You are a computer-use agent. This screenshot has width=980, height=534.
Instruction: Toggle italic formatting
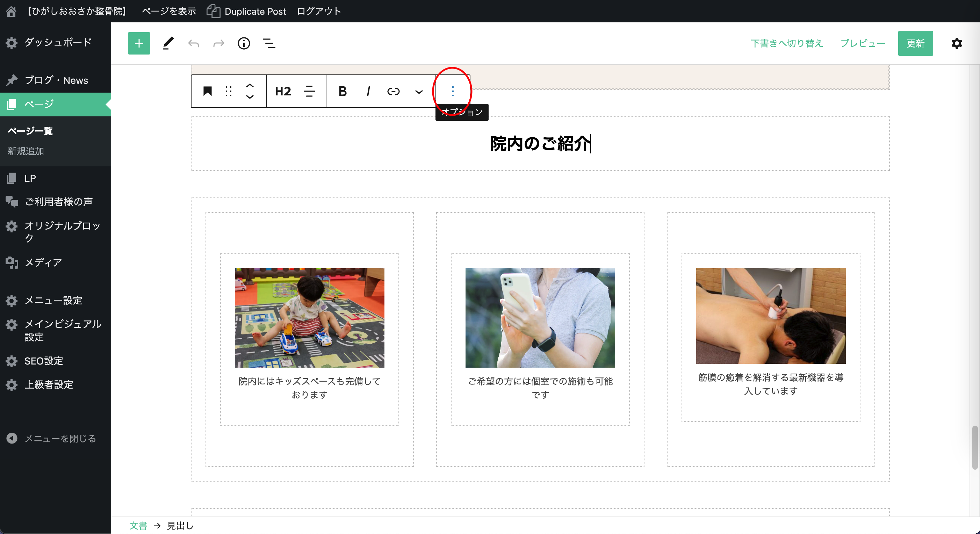368,91
